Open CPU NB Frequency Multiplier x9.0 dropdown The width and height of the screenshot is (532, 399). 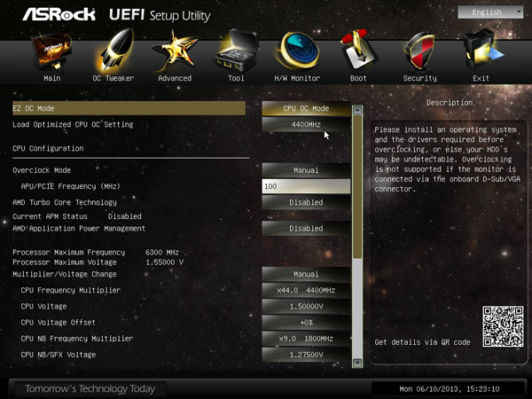(306, 339)
